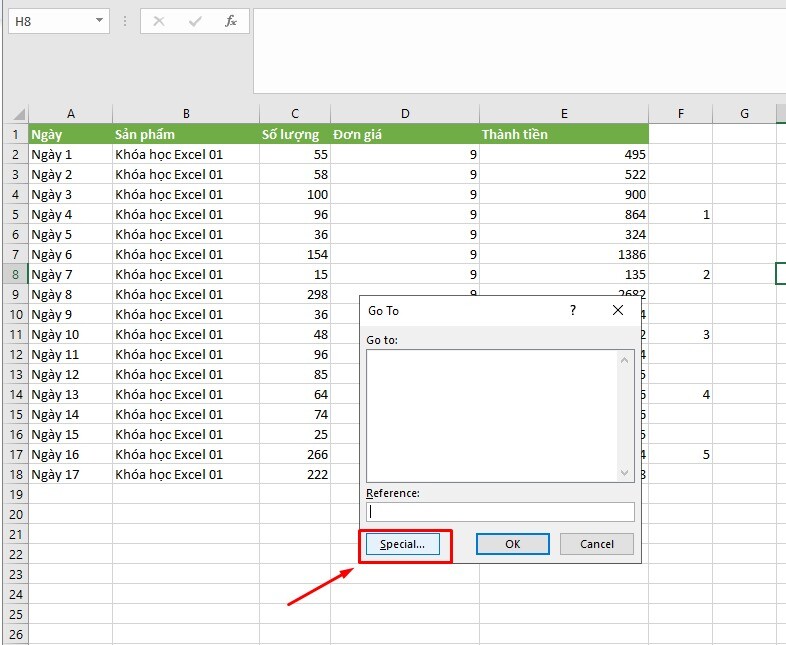
Task: Select 'Khóa học Excel 01' in row 4
Action: tap(186, 194)
